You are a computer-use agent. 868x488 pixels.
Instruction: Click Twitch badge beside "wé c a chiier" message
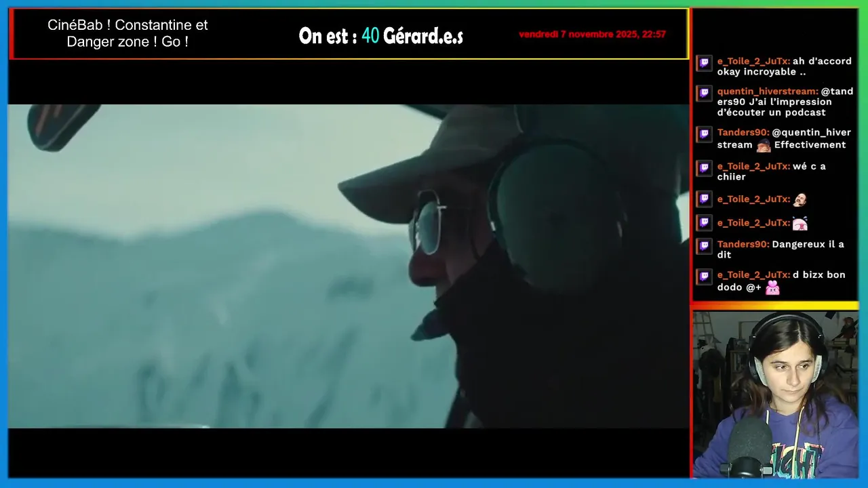[x=705, y=168]
